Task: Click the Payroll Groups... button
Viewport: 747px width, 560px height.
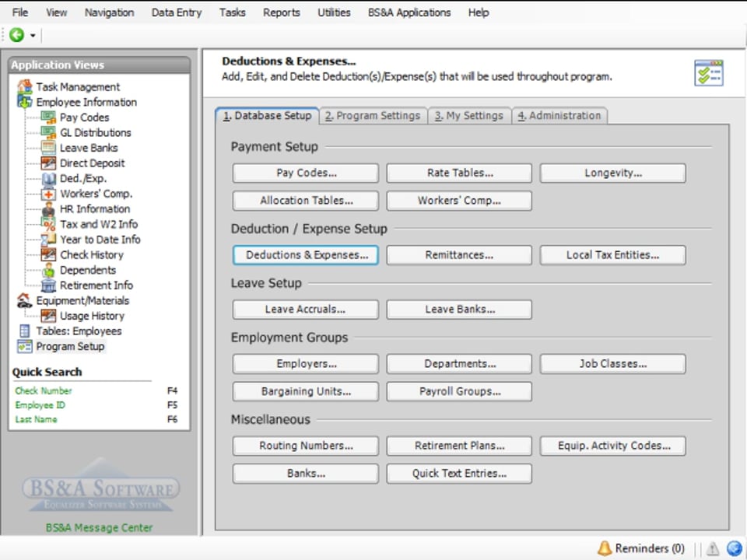Action: (459, 391)
